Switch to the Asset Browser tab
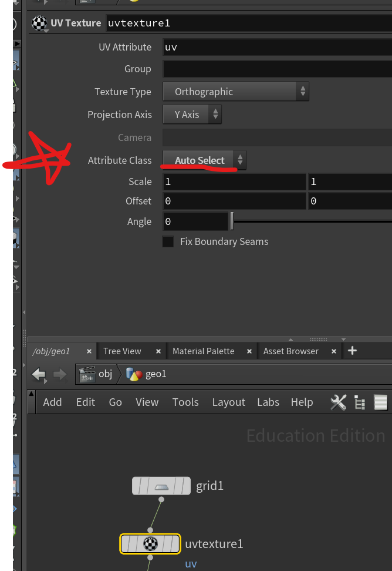Screen dimensions: 392x571 291,351
